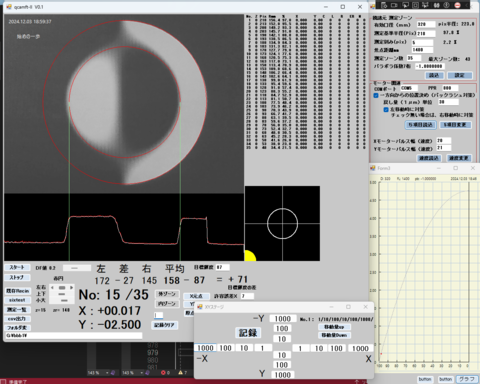Click the 読込 button in zone settings
The width and height of the screenshot is (480, 384).
click(434, 75)
